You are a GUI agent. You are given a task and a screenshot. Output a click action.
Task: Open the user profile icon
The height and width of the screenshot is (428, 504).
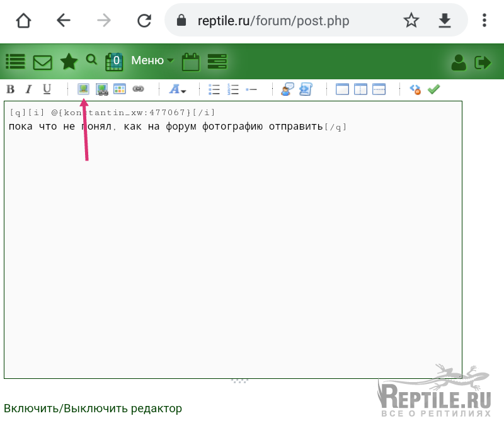(459, 62)
